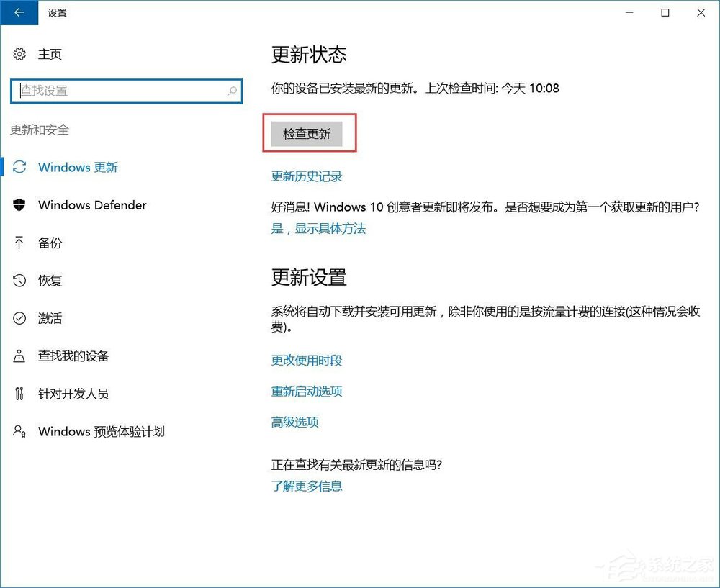Open 更改使用时段 settings
Viewport: 720px width, 588px height.
308,361
